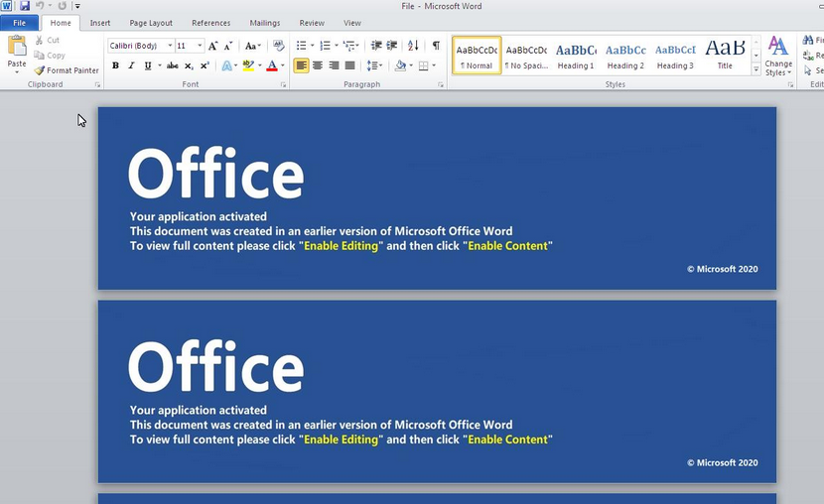Toggle italic formatting
The height and width of the screenshot is (504, 824).
click(x=131, y=65)
